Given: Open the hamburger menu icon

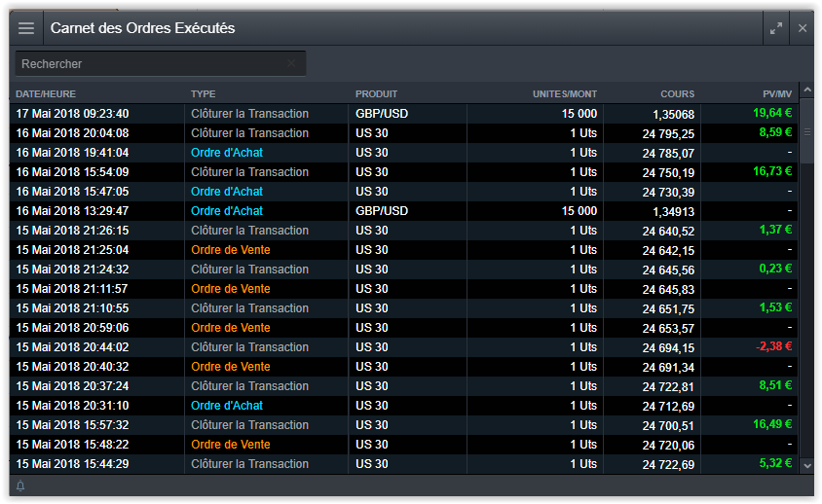Looking at the screenshot, I should coord(26,28).
